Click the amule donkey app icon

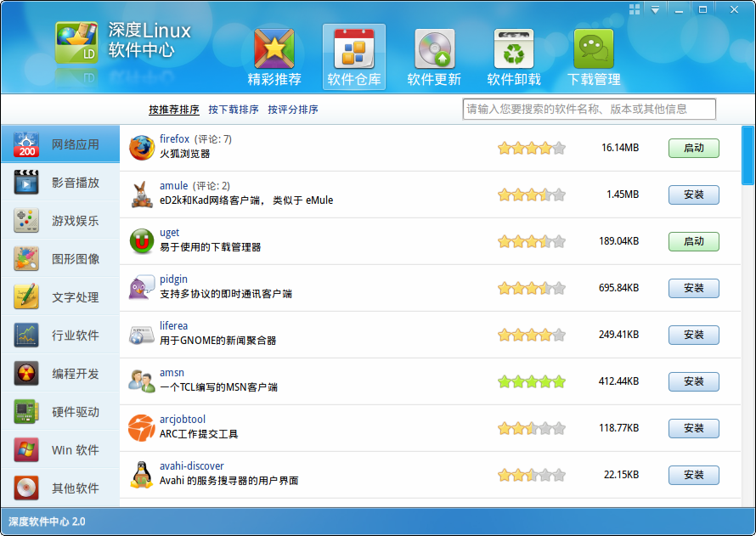(142, 195)
